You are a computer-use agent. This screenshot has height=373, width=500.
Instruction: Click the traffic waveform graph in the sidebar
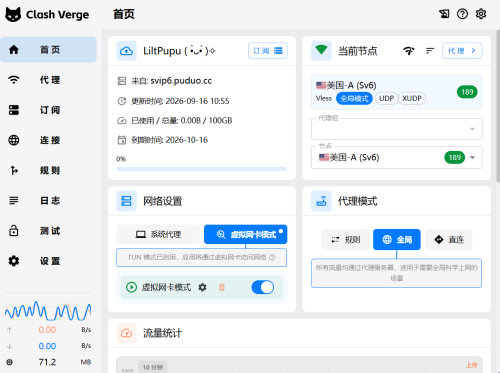point(48,311)
